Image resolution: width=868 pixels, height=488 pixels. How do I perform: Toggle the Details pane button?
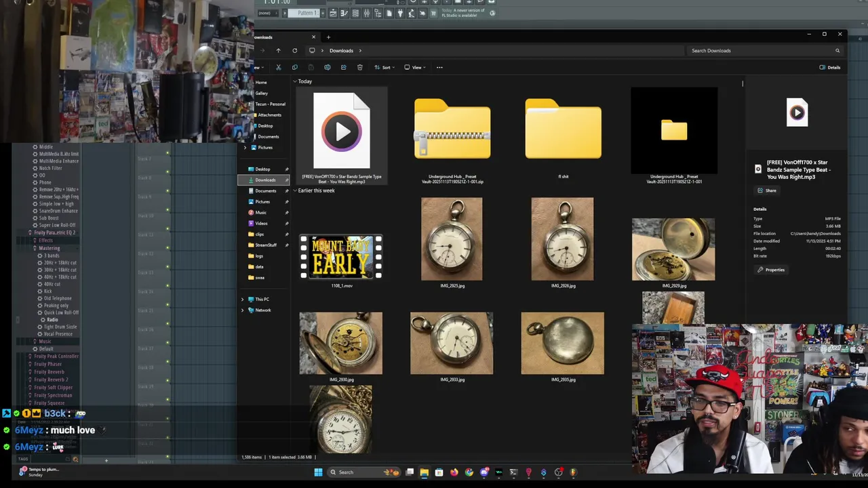830,67
